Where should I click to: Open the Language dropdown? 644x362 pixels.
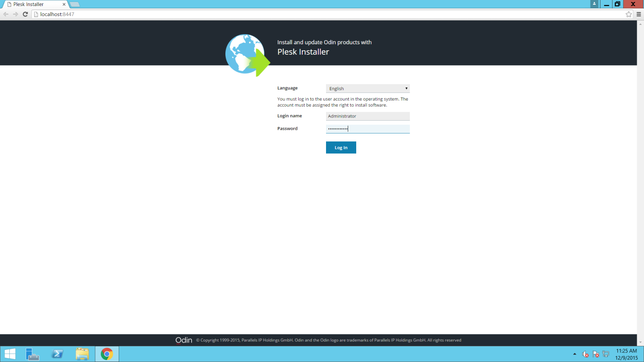coord(367,88)
